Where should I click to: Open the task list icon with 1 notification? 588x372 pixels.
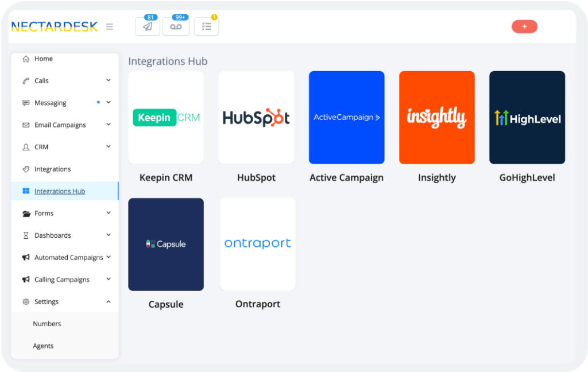(x=206, y=26)
